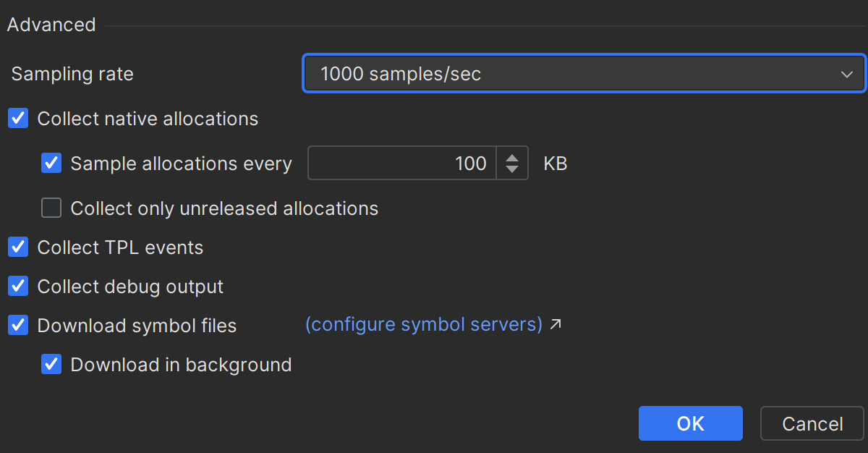Toggle Collect TPL events checkbox
Screen dimensions: 868x453
pos(18,247)
